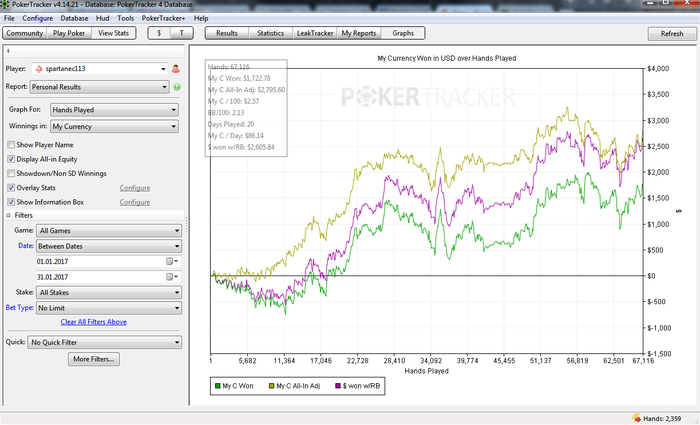Click the green report help icon
Screen dimensions: 700x425
[177, 87]
